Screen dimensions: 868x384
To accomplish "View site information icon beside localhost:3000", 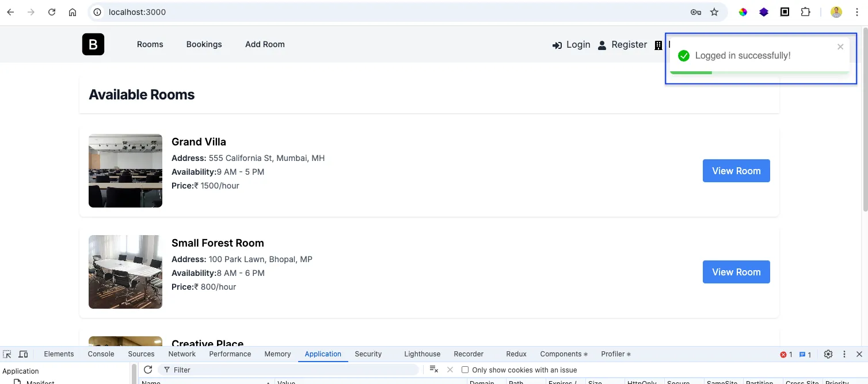I will tap(98, 12).
